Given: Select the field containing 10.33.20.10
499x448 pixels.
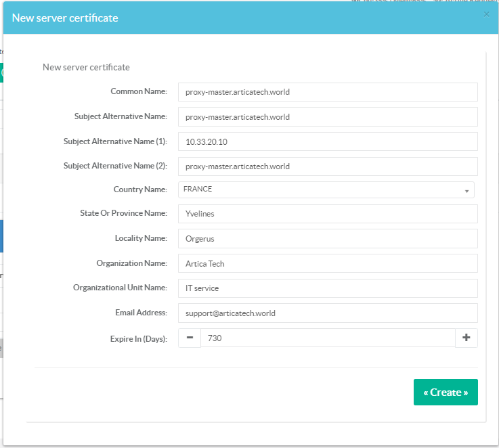Looking at the screenshot, I should tap(328, 141).
